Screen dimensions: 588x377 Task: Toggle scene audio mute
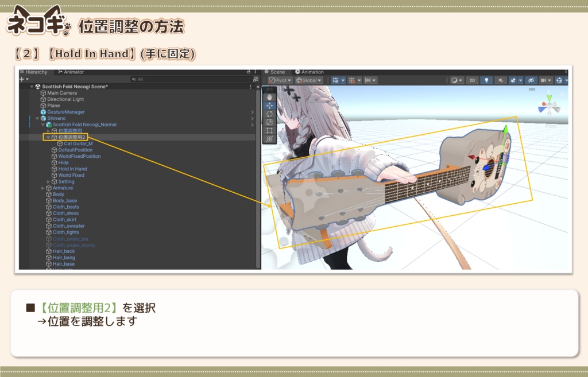coord(500,80)
